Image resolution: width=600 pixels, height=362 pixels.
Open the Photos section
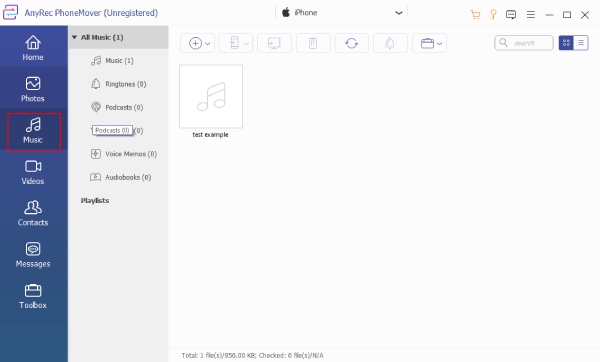coord(33,89)
